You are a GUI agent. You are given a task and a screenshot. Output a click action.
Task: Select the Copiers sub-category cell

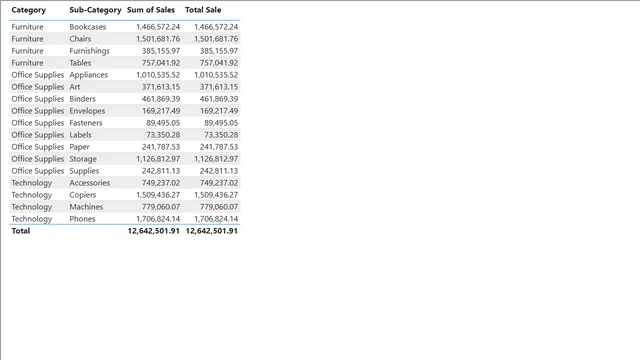coord(82,195)
